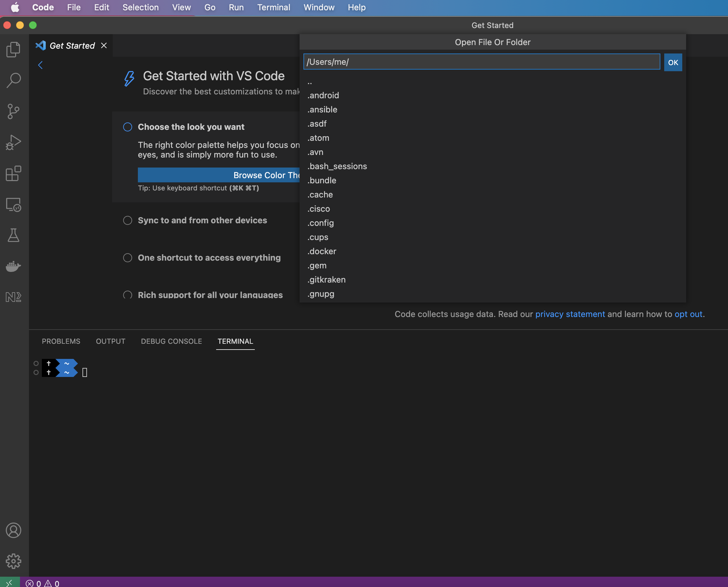Open the Extensions view
728x587 pixels.
pos(13,174)
